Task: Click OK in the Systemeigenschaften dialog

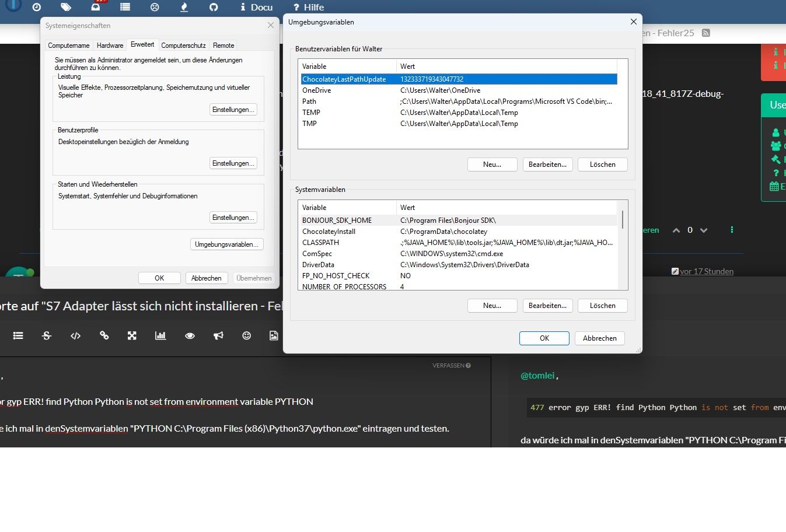Action: 159,278
